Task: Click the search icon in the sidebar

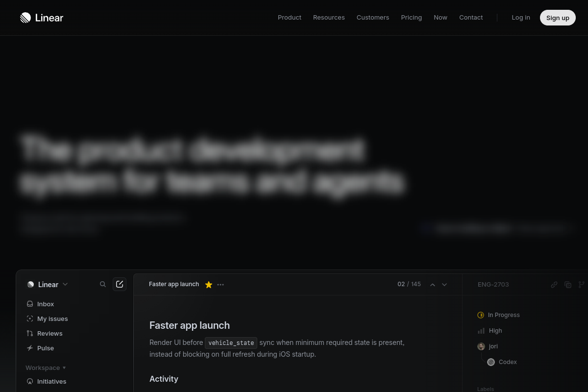Action: pyautogui.click(x=103, y=284)
